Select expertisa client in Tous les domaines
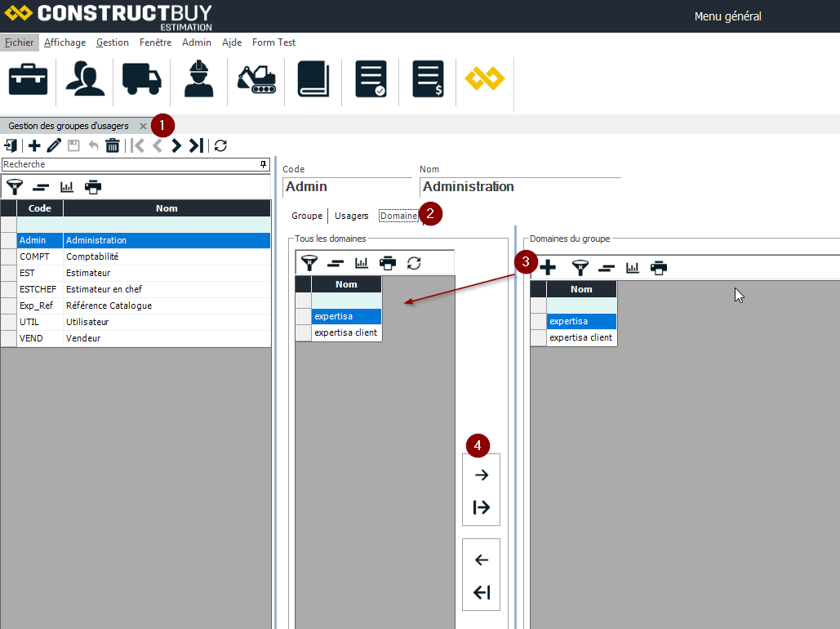840x629 pixels. (345, 332)
